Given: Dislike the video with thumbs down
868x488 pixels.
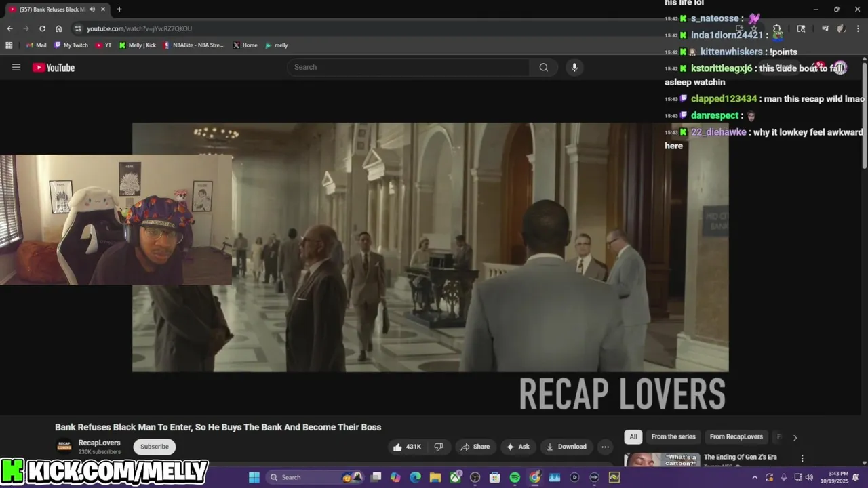Looking at the screenshot, I should (439, 447).
